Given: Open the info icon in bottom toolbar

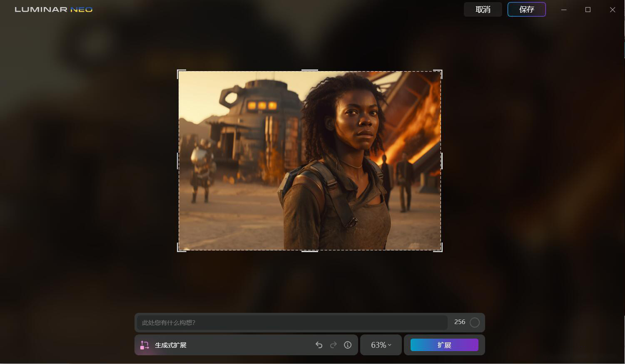Looking at the screenshot, I should coord(348,345).
